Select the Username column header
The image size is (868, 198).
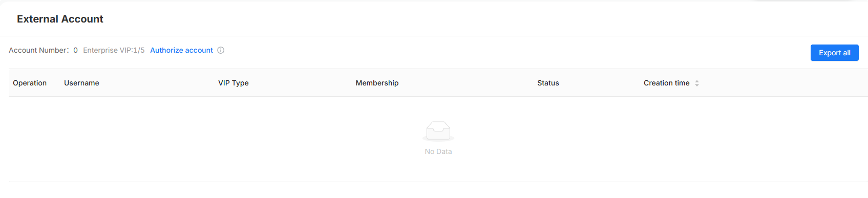[81, 83]
